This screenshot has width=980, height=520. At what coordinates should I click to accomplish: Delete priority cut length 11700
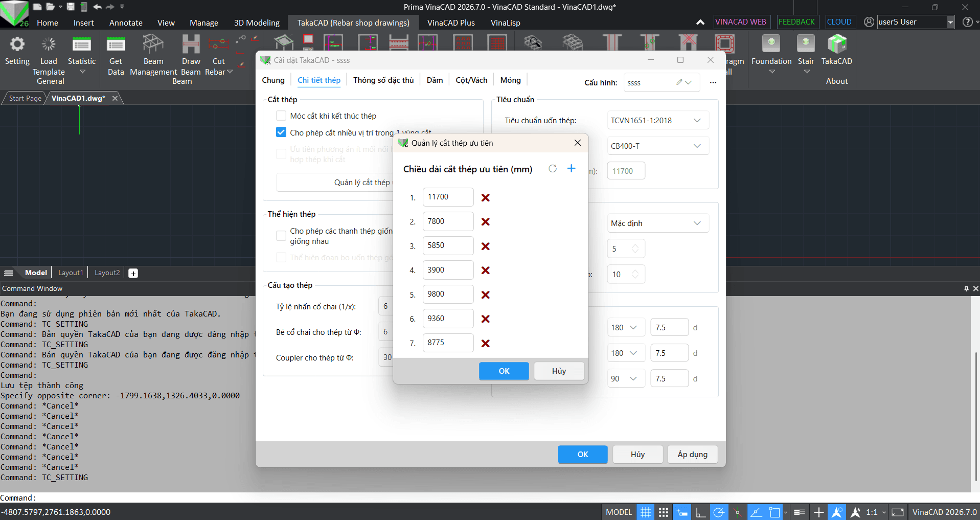click(486, 198)
